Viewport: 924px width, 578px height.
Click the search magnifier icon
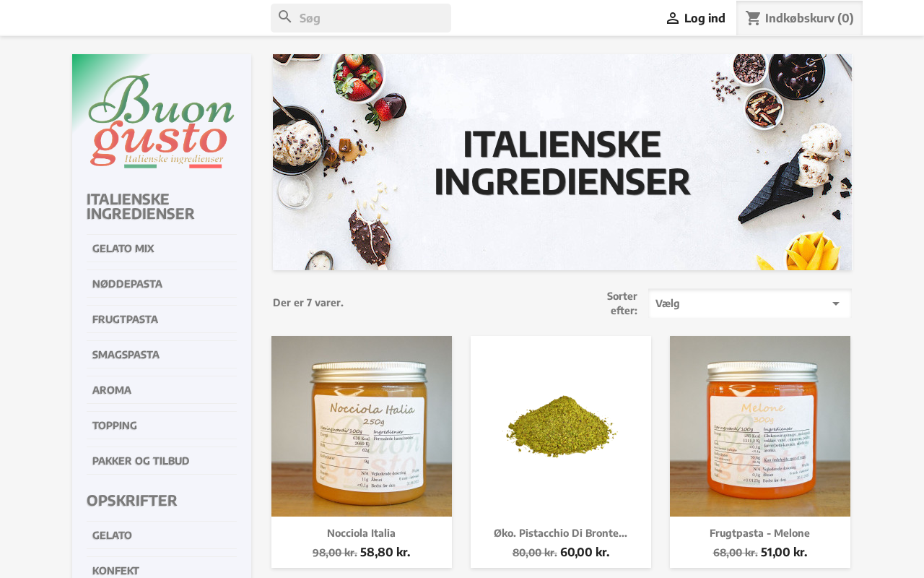coord(285,17)
